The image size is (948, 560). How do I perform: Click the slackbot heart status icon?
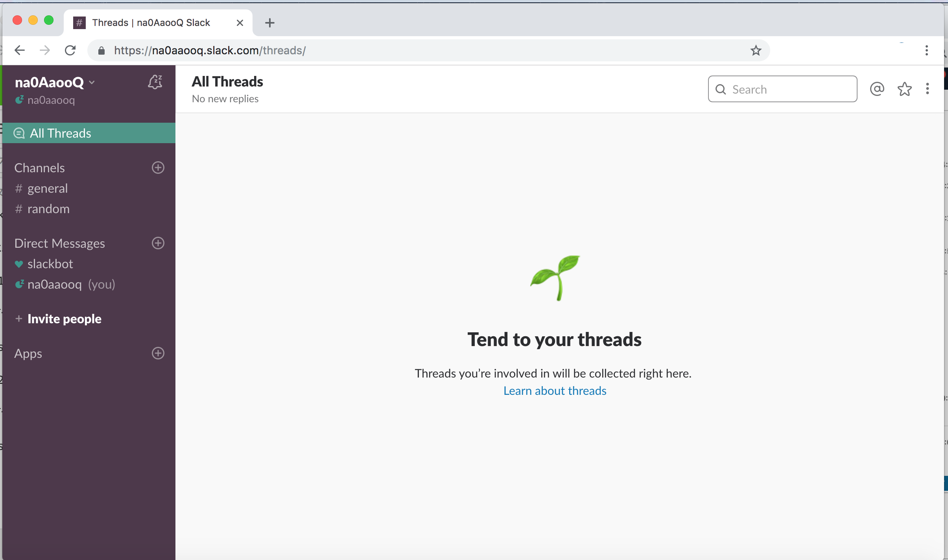click(x=18, y=264)
